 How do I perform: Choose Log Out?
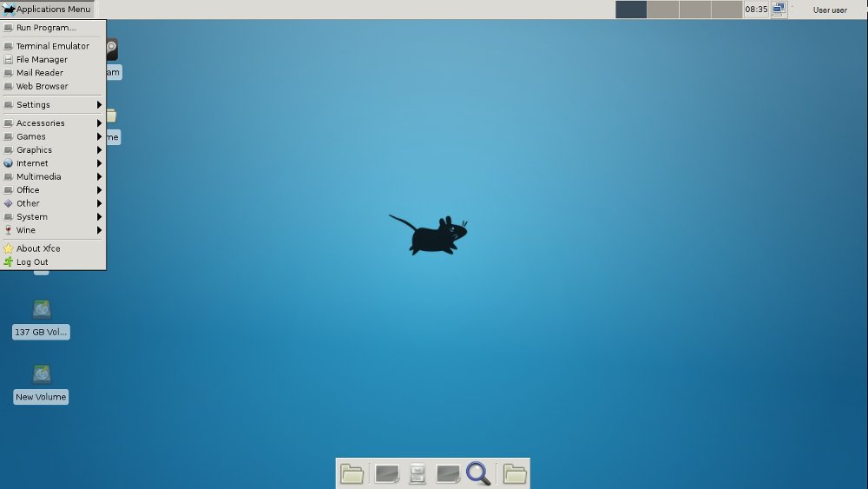(x=53, y=262)
